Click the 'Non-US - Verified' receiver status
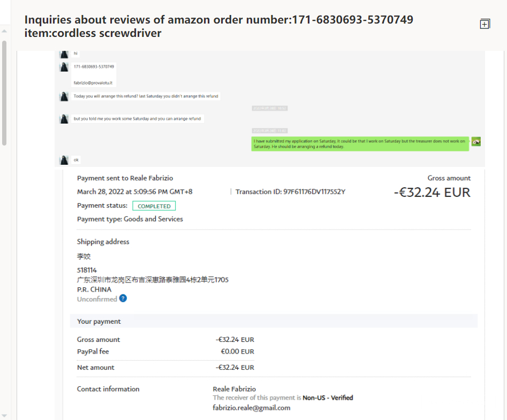Viewport: 507px width, 420px height. (328, 398)
